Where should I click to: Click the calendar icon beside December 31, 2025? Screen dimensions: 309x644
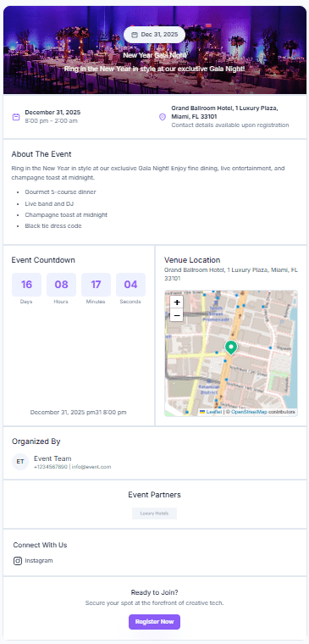point(16,117)
